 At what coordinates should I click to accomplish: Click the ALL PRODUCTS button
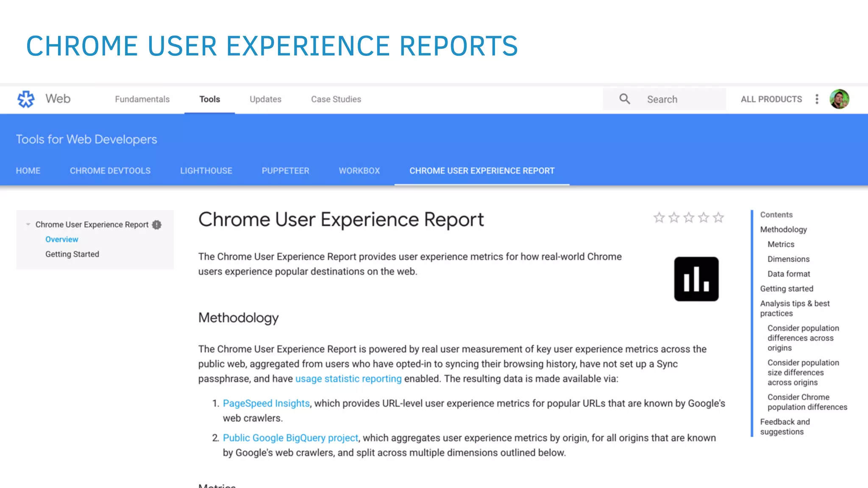click(771, 99)
